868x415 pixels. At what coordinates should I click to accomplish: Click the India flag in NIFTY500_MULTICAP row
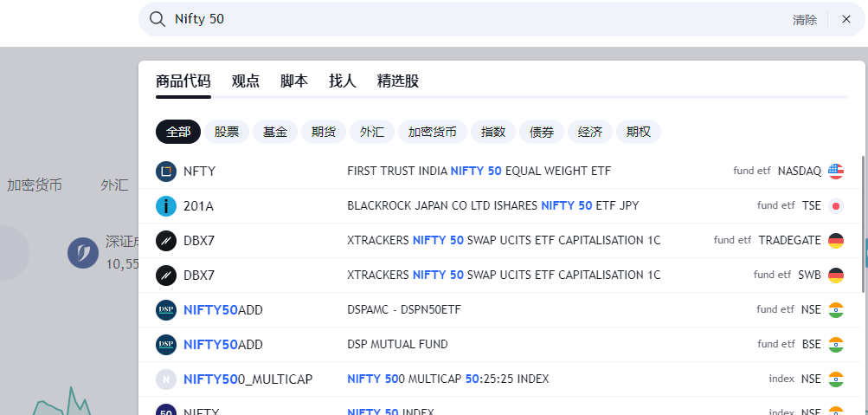(836, 379)
